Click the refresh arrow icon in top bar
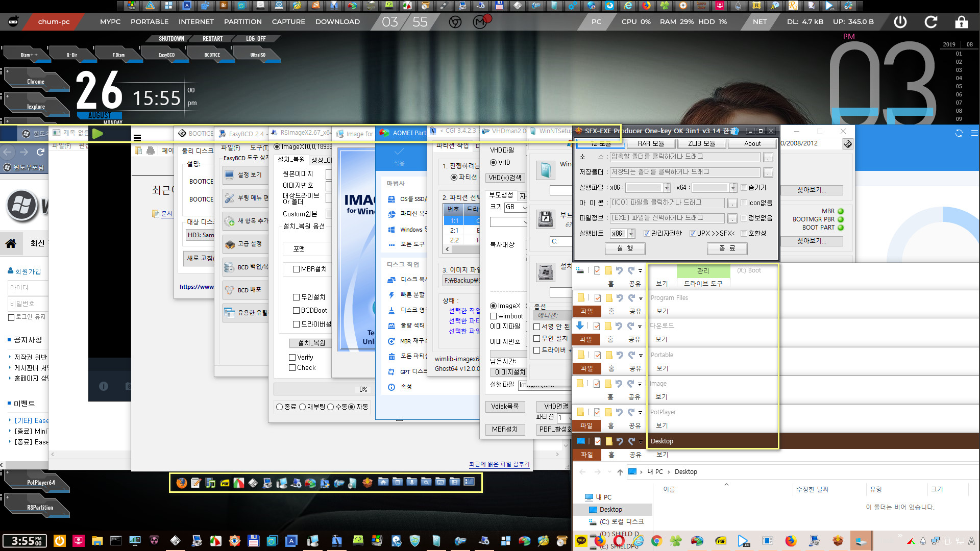The image size is (980, 551). point(931,22)
